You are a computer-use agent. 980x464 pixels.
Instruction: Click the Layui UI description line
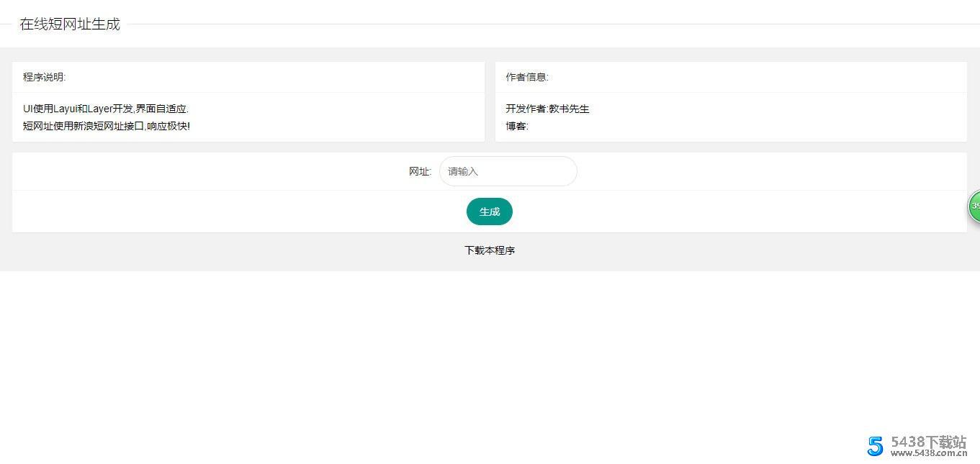pyautogui.click(x=105, y=109)
